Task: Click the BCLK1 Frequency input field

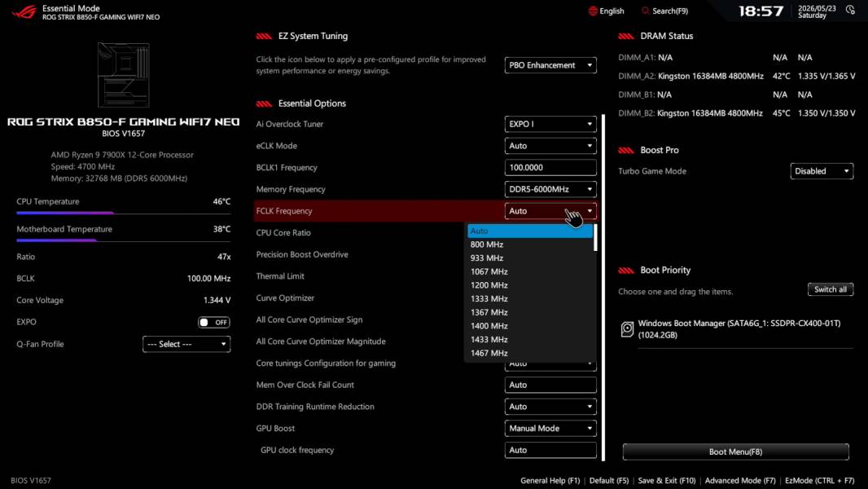Action: click(x=550, y=167)
